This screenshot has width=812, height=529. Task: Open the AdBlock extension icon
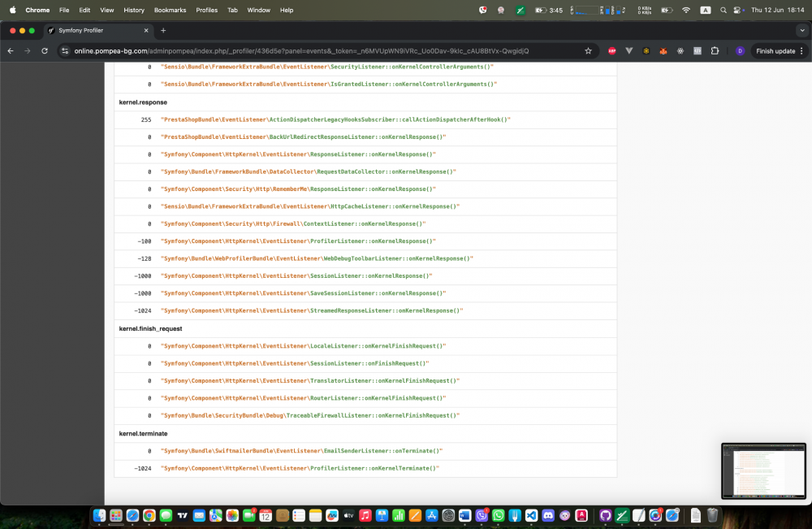[x=612, y=50]
